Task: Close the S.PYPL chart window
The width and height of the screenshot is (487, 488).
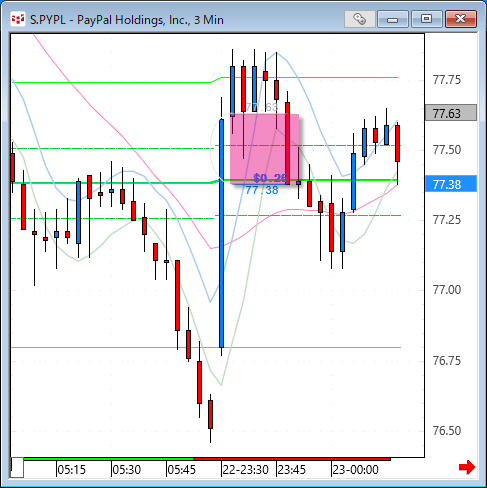Action: (x=461, y=19)
